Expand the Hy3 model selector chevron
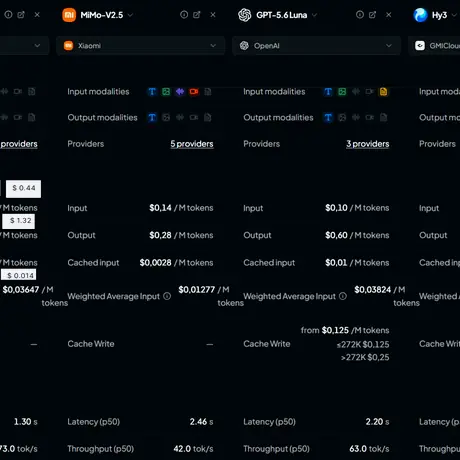460x460 pixels. point(454,15)
